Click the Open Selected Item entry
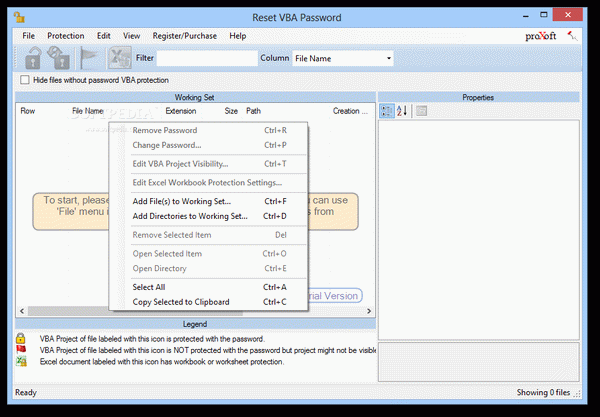This screenshot has height=417, width=600. coord(209,254)
